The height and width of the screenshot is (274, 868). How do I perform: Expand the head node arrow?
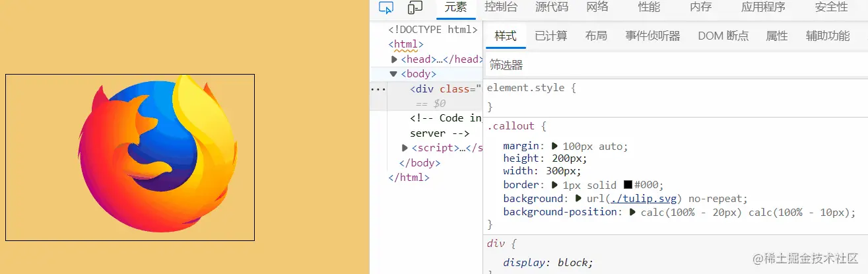(x=395, y=59)
